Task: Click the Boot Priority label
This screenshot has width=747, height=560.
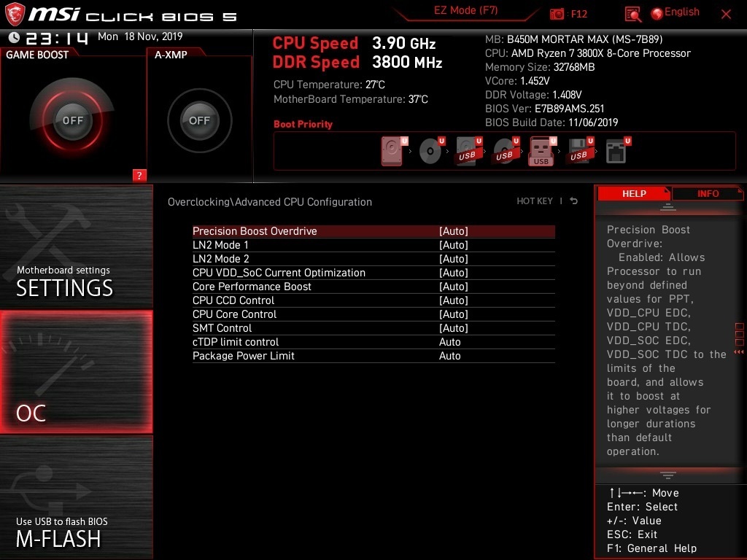Action: (x=303, y=124)
